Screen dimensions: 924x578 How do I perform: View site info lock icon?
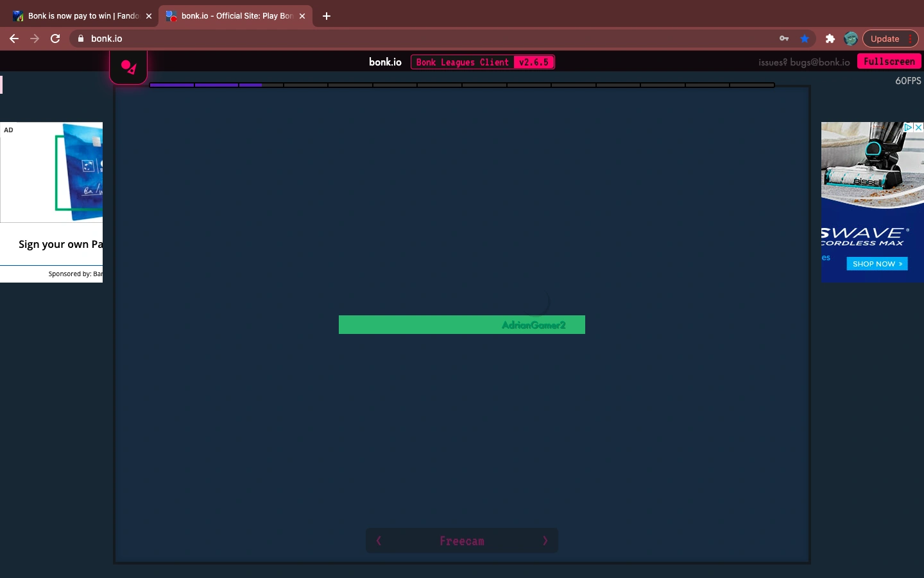(x=81, y=39)
